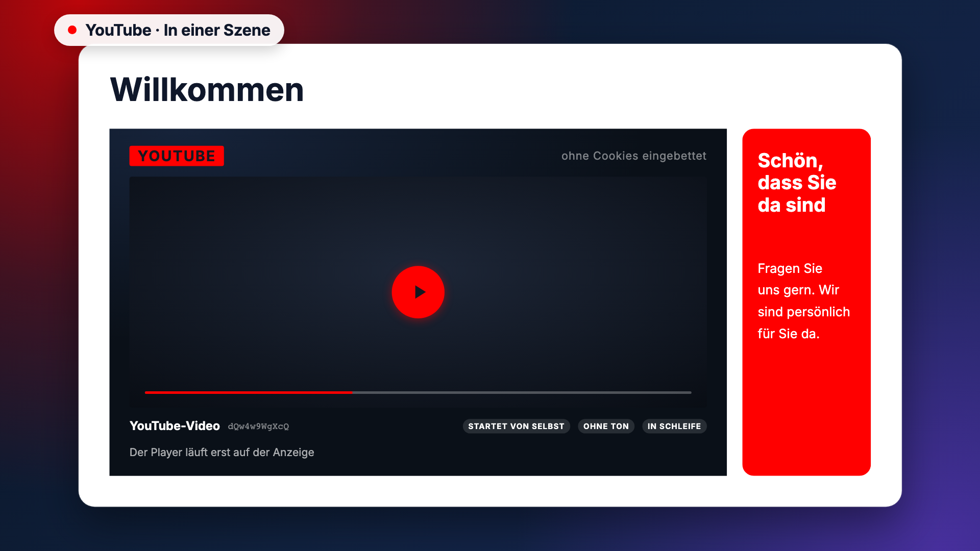Click the video progress bar
Image resolution: width=980 pixels, height=551 pixels.
pos(418,392)
